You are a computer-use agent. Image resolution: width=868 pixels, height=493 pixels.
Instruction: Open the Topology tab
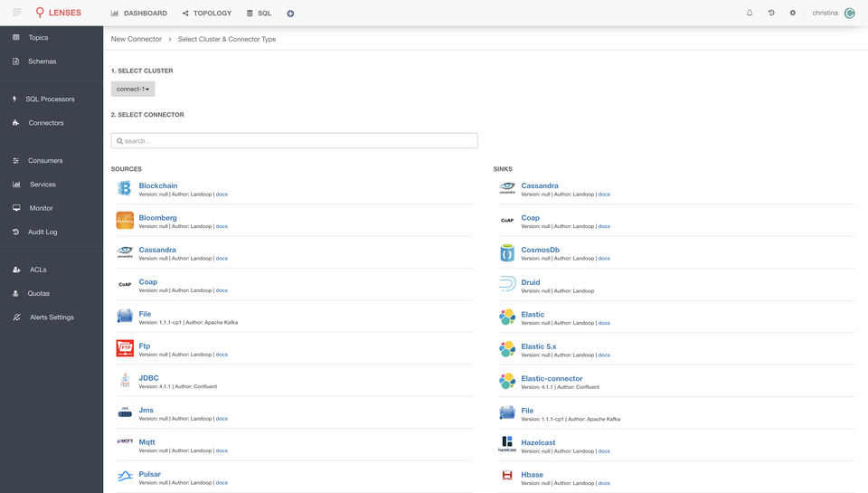207,13
